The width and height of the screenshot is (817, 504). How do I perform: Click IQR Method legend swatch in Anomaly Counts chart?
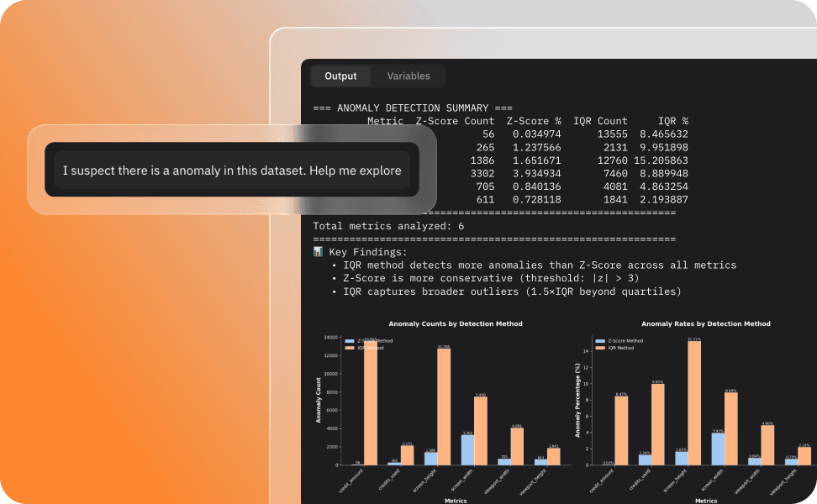[349, 347]
